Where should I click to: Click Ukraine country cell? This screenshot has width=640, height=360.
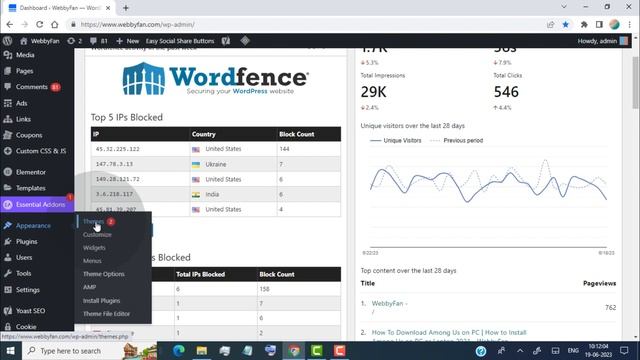coord(233,164)
